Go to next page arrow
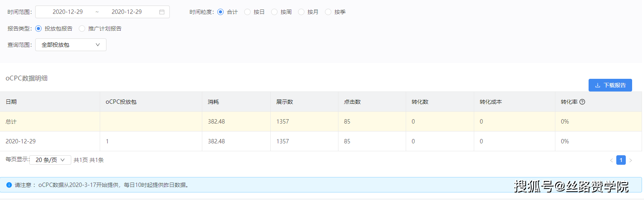 pos(631,160)
